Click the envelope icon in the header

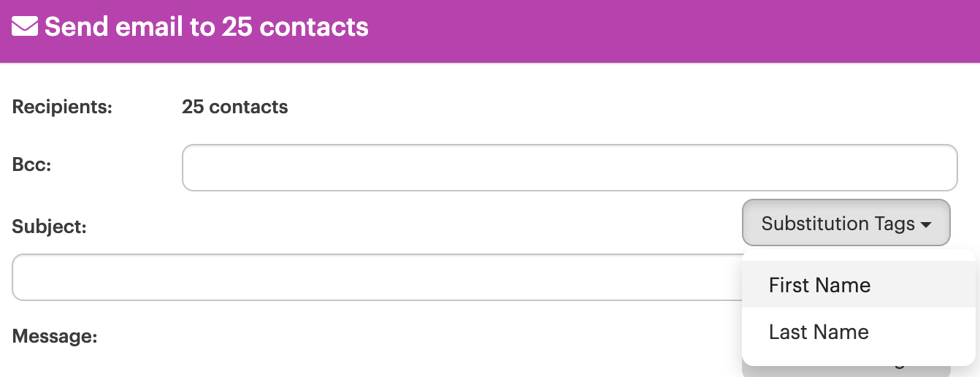(25, 27)
